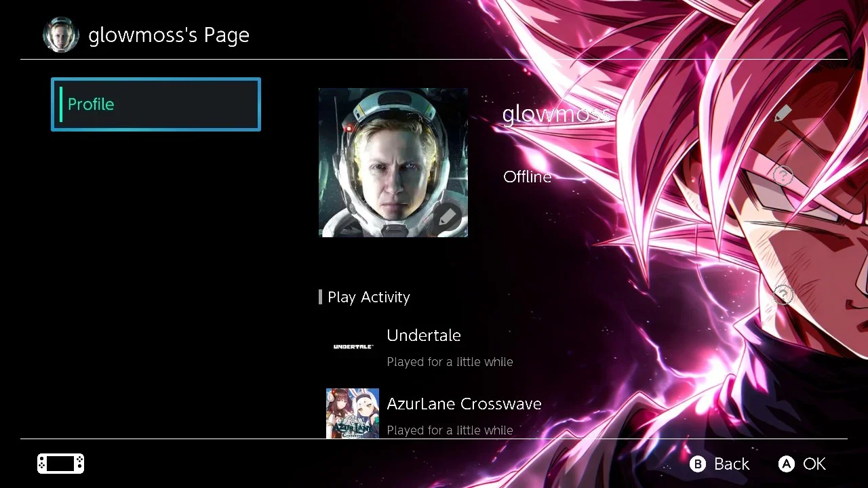
Task: Select the glowmoss nickname text
Action: pyautogui.click(x=556, y=114)
